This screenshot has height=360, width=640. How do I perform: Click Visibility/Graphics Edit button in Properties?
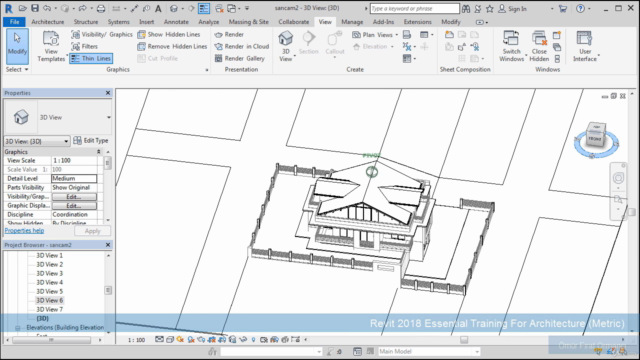74,197
